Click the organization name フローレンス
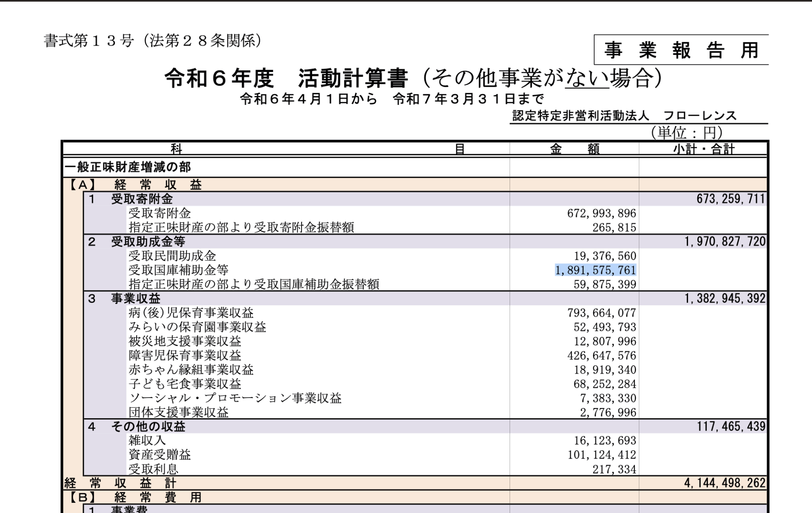 click(x=700, y=115)
